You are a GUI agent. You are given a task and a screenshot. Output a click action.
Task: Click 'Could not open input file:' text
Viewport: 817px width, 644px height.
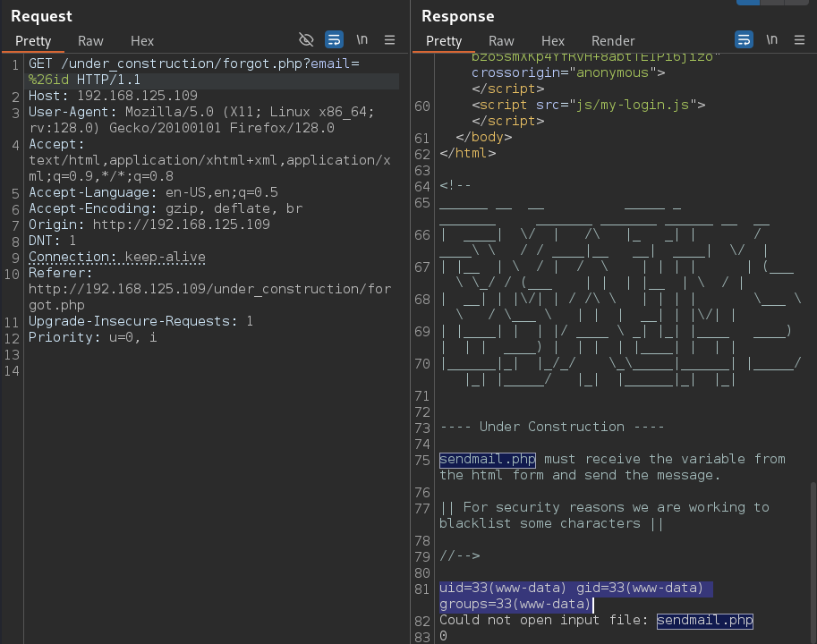pos(543,621)
